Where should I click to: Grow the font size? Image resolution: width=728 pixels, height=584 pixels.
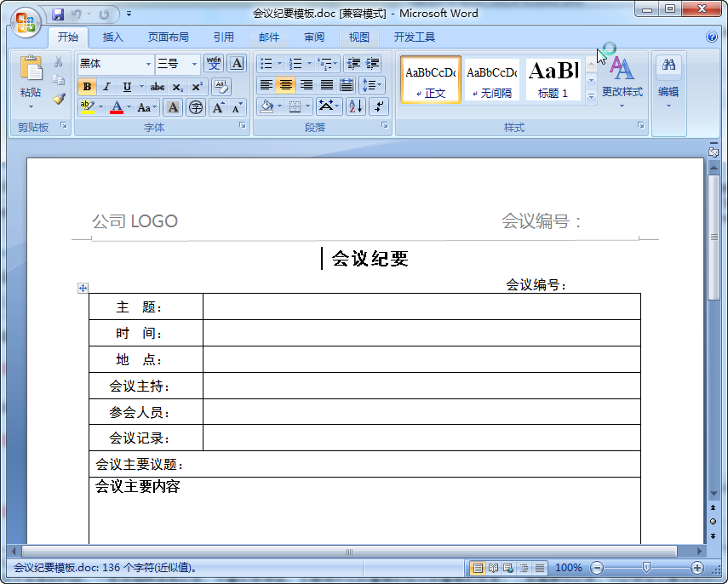click(x=218, y=108)
